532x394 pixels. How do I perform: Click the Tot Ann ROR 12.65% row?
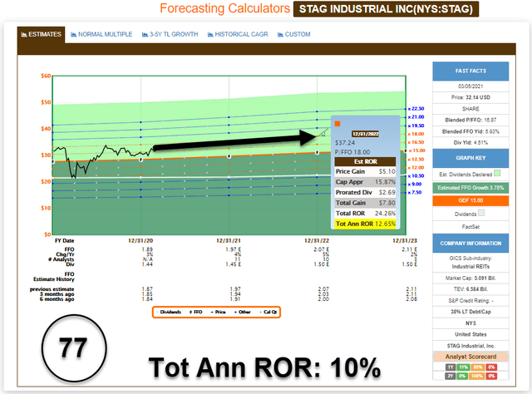[x=366, y=224]
